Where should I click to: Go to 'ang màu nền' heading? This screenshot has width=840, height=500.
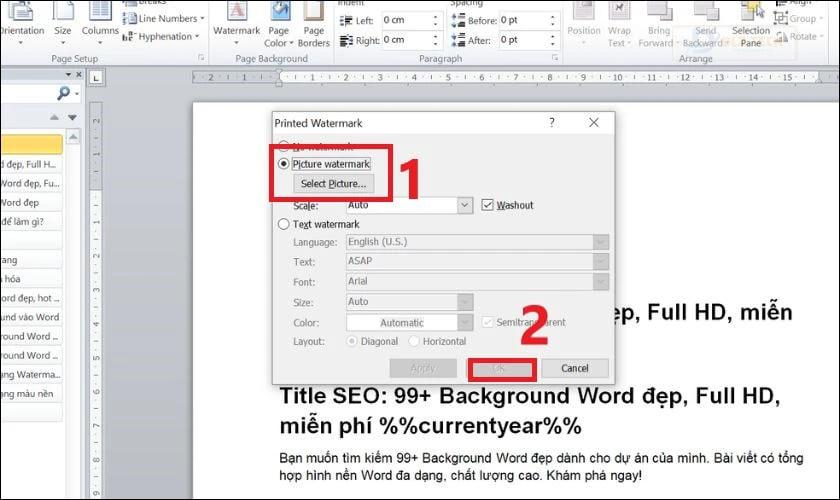[31, 394]
